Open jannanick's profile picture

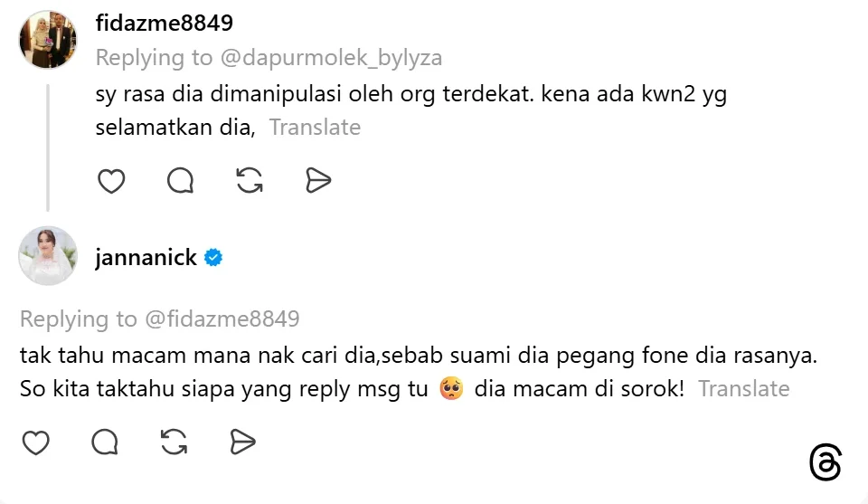click(48, 256)
